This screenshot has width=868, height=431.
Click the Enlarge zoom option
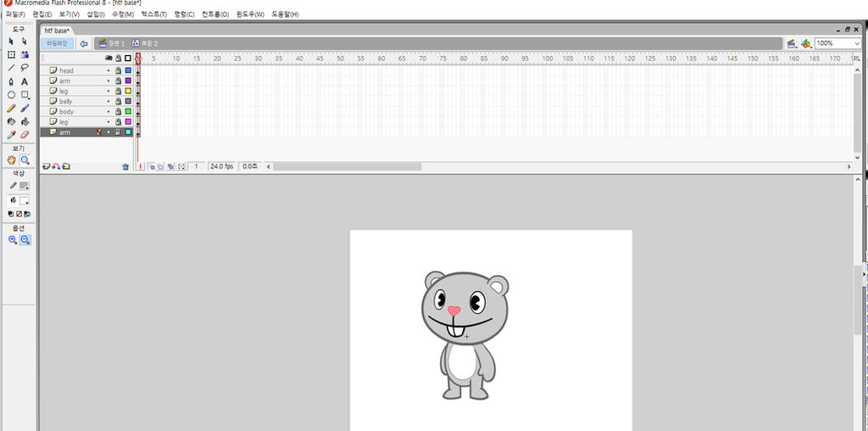pyautogui.click(x=12, y=240)
